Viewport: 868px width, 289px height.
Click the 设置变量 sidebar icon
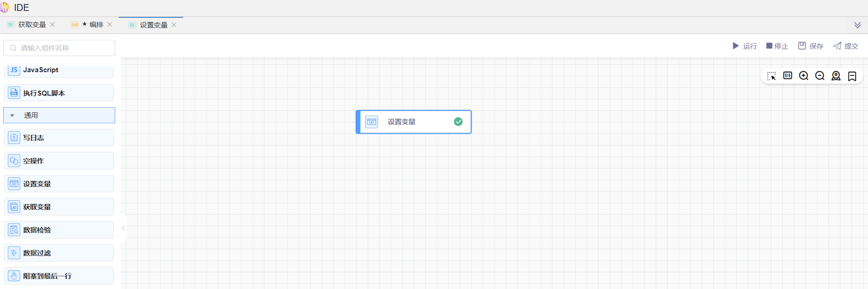[14, 184]
